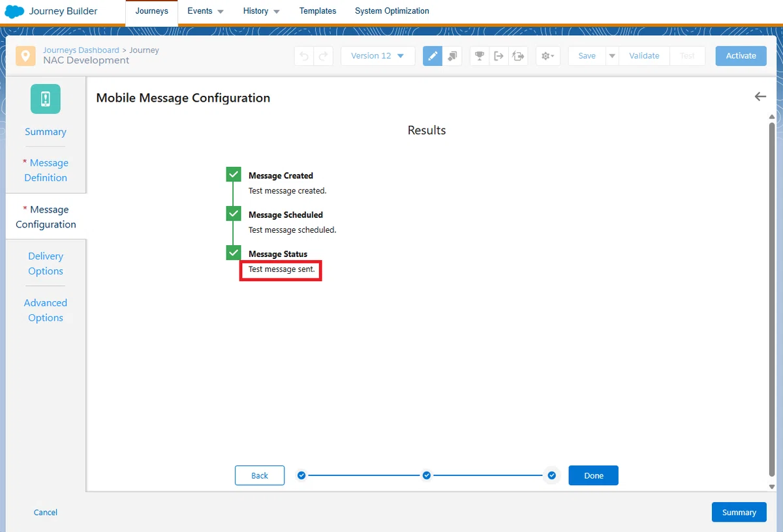Open the gear settings menu
This screenshot has height=532, width=783.
[x=548, y=56]
